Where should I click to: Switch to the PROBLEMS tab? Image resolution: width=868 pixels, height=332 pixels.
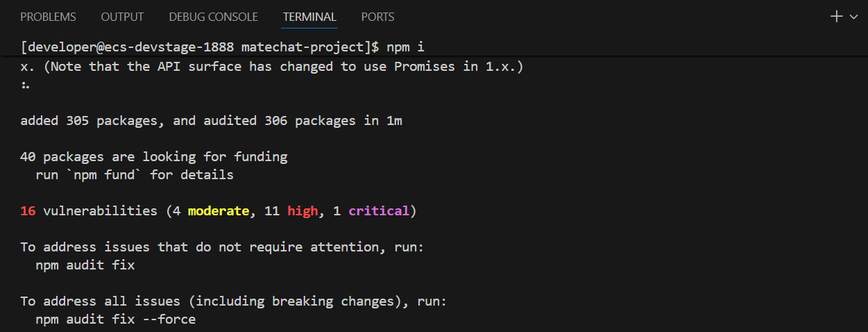[48, 17]
